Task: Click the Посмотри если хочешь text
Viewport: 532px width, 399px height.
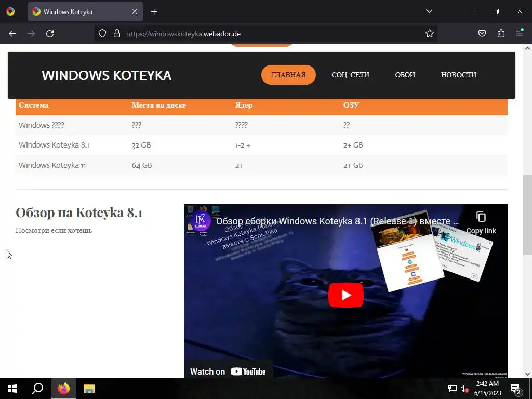Action: pos(54,230)
